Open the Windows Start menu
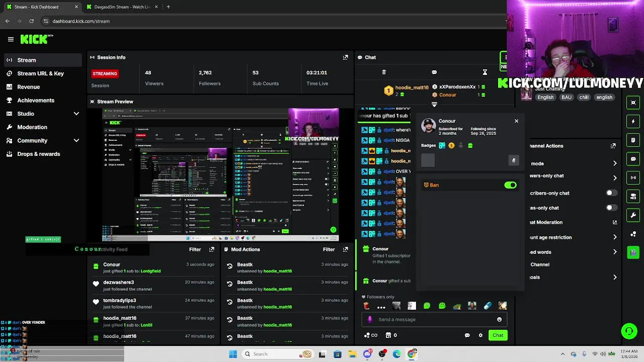The width and height of the screenshot is (644, 362). [233, 354]
